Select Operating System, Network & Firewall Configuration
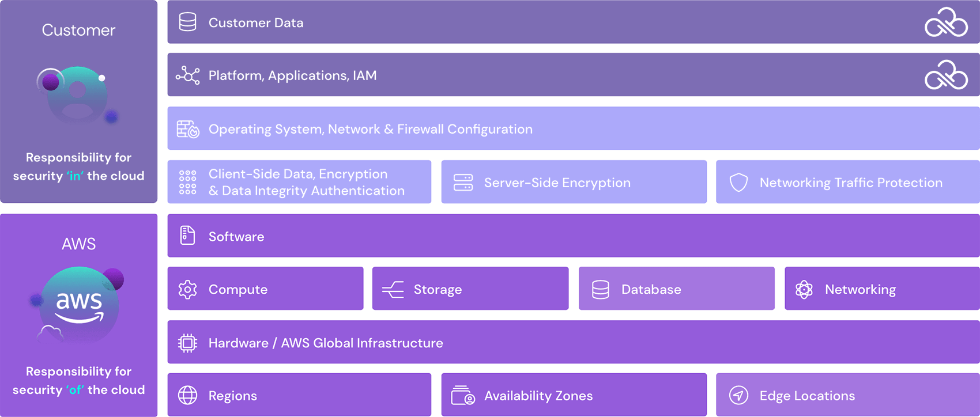Viewport: 980px width, 417px height. tap(371, 129)
